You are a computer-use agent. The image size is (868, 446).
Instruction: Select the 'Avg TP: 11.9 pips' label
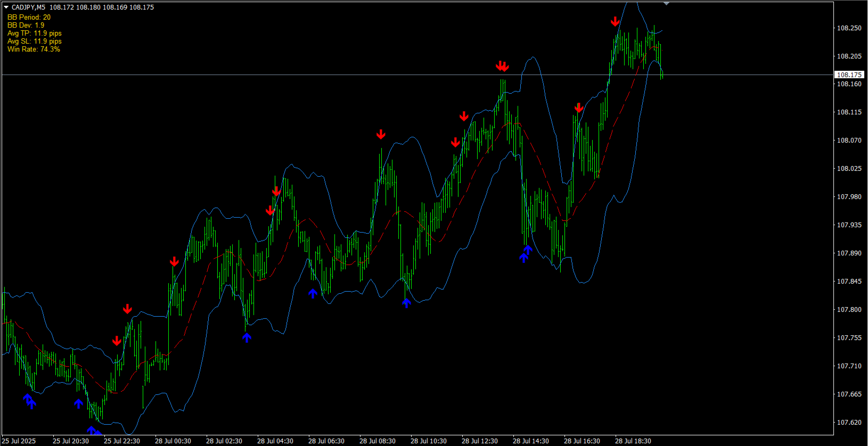click(35, 33)
